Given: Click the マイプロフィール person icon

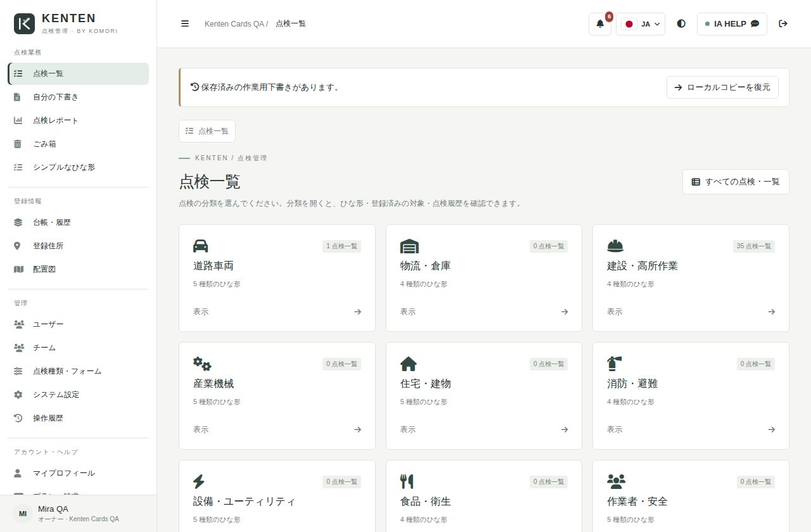Looking at the screenshot, I should point(18,473).
